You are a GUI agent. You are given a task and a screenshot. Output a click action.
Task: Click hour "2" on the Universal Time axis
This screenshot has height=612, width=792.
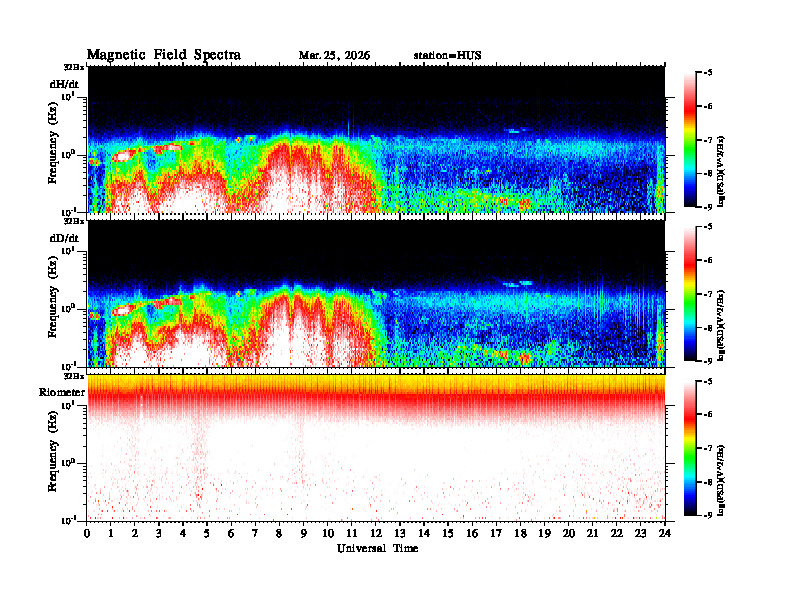point(135,533)
